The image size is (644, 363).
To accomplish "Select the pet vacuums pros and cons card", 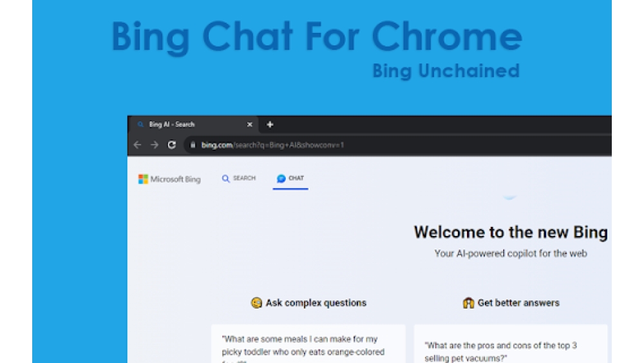I will (511, 344).
